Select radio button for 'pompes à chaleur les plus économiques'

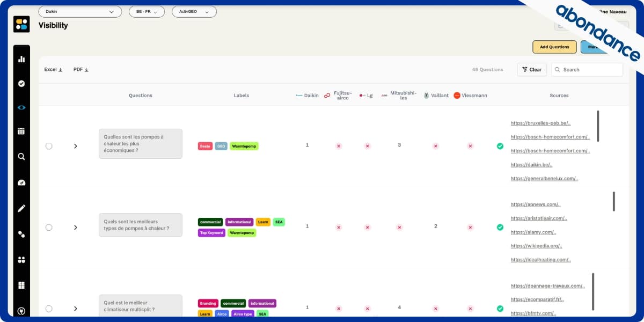click(49, 146)
